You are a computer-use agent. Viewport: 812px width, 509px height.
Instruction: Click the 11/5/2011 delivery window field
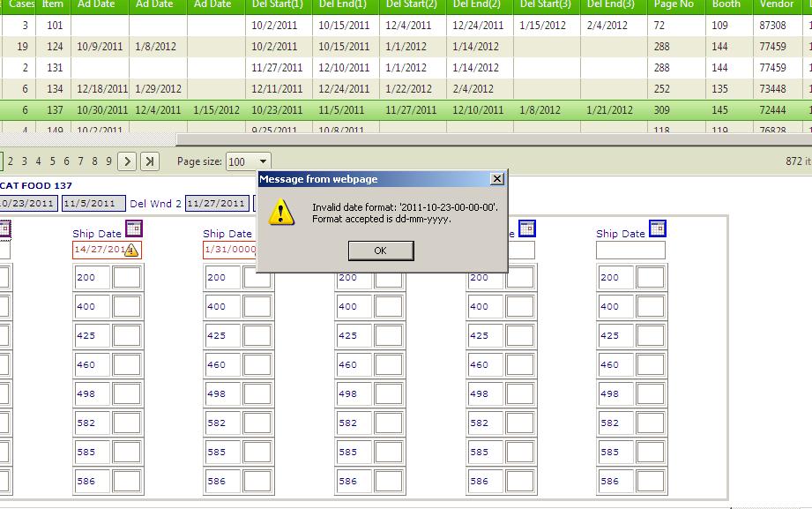point(93,204)
